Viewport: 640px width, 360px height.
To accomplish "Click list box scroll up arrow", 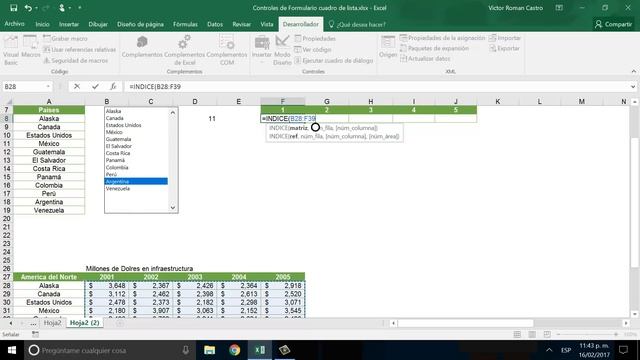I will (x=173, y=112).
